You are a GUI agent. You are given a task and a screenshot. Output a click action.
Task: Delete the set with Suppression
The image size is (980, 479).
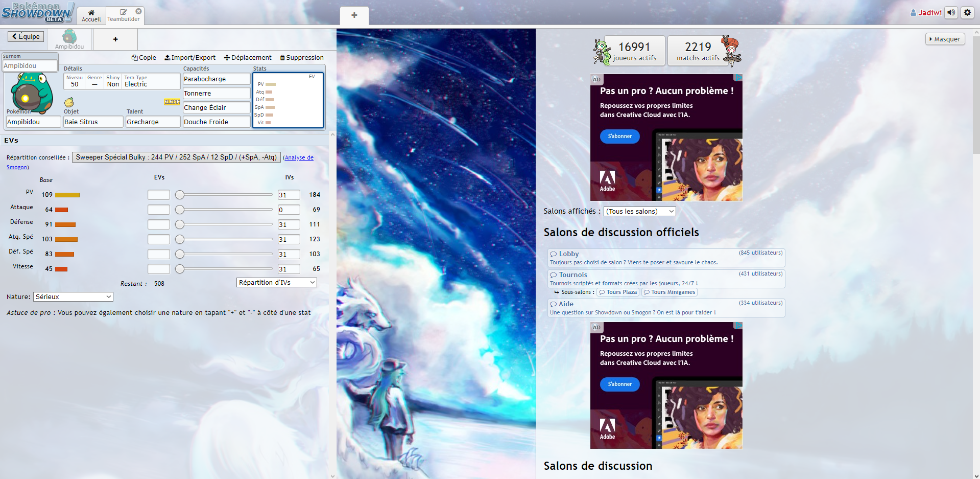(x=302, y=57)
